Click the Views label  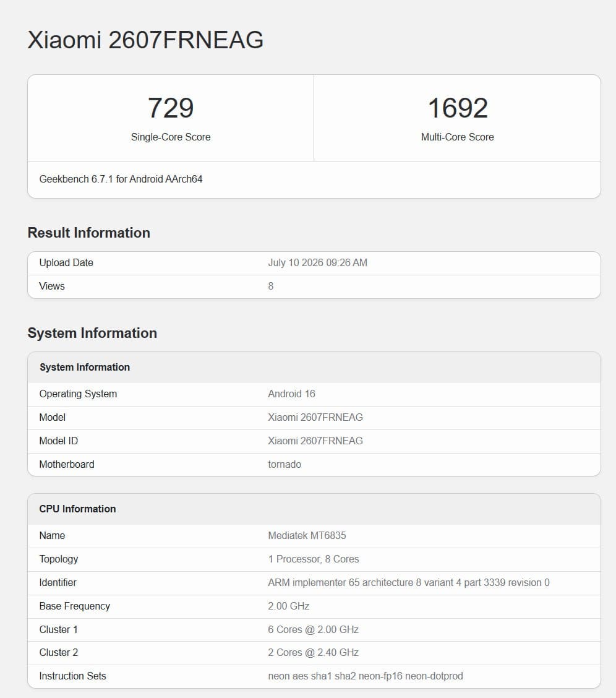point(52,287)
